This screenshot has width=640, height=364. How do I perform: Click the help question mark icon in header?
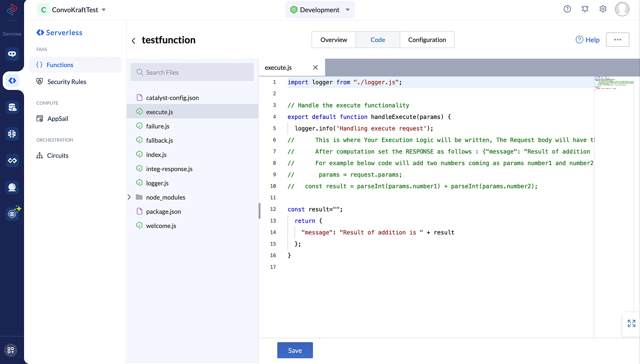[x=567, y=9]
